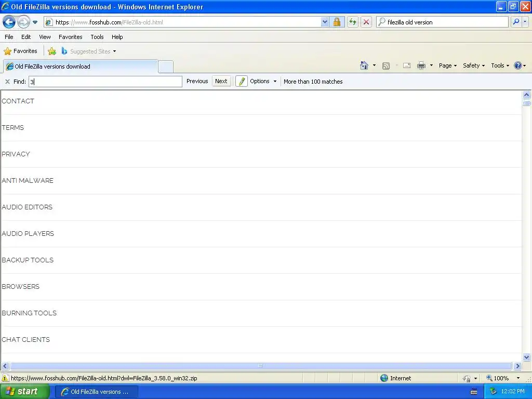Jump to Next find match
532x399 pixels.
coord(221,81)
